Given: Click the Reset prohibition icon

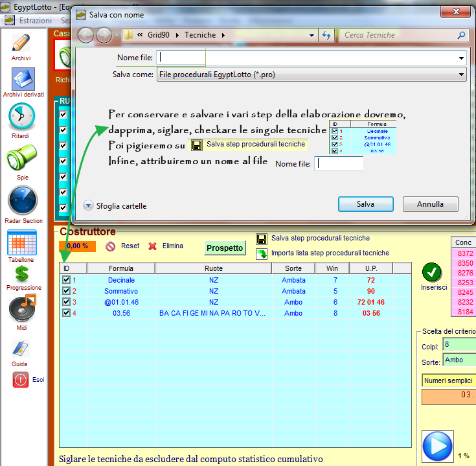Looking at the screenshot, I should click(111, 246).
